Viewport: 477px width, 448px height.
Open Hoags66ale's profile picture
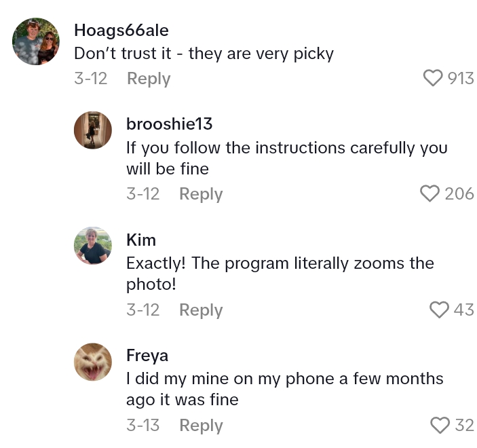click(x=36, y=41)
